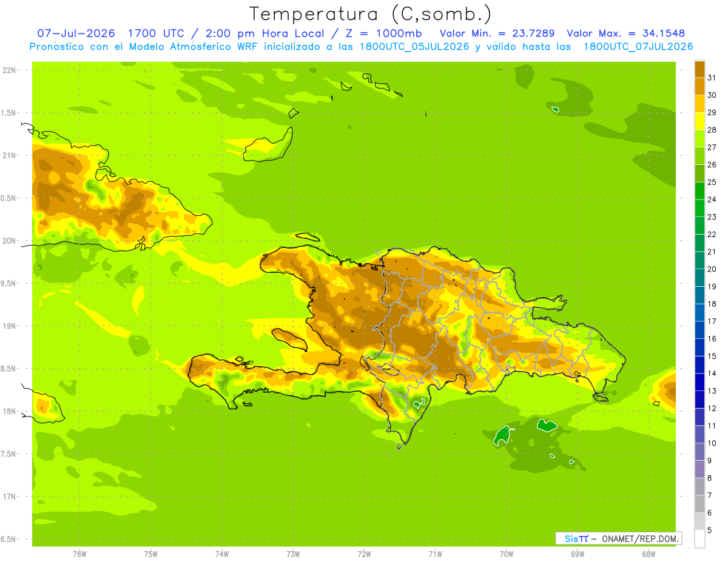
Task: Click the longitude tick "68W"
Action: pyautogui.click(x=648, y=554)
